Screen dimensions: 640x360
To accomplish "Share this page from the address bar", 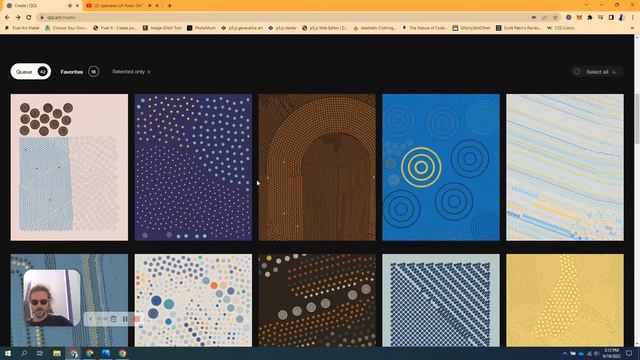I will tap(544, 17).
